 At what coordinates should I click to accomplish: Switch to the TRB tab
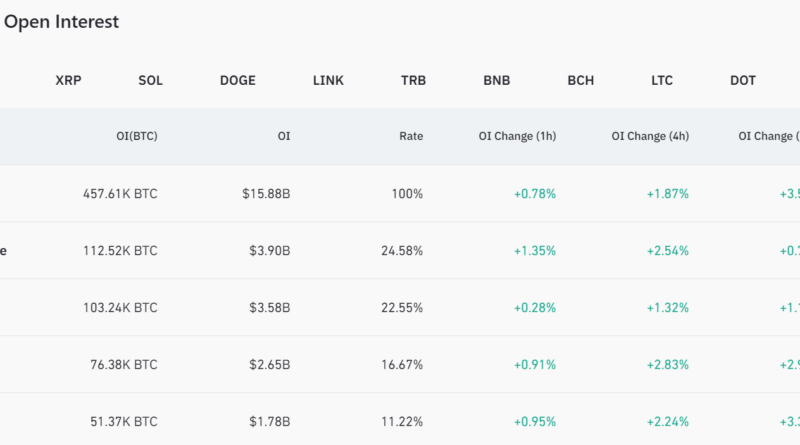coord(412,80)
